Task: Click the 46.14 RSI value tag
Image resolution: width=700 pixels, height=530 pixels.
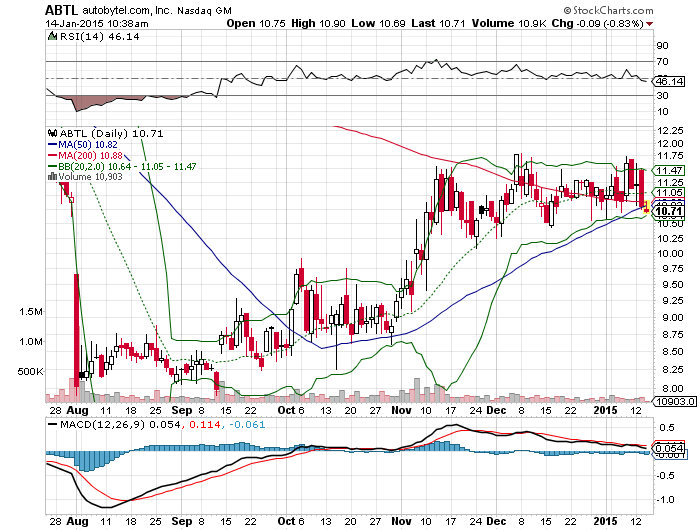Action: point(669,81)
